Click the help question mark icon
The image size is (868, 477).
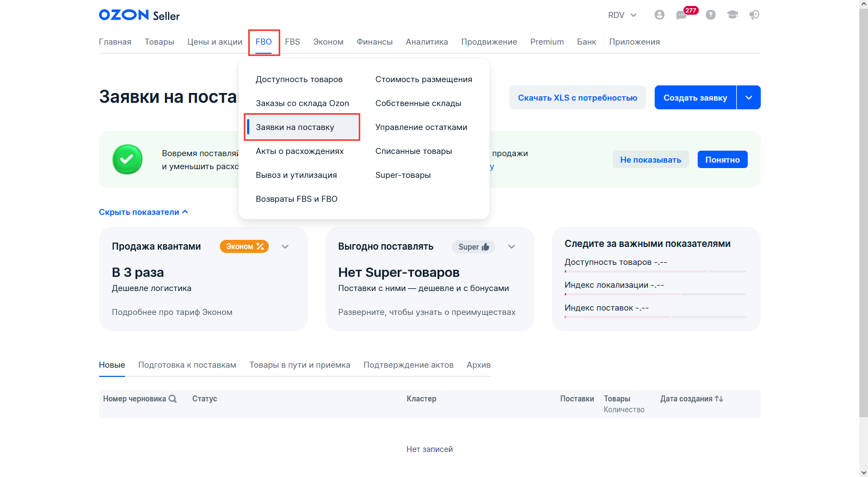coord(710,15)
